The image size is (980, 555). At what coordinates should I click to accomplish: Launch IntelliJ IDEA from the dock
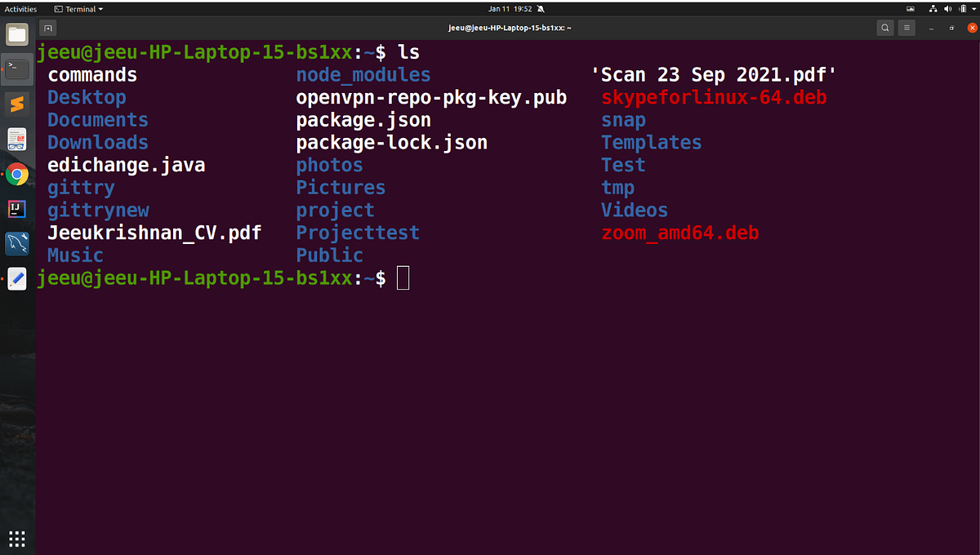coord(16,209)
